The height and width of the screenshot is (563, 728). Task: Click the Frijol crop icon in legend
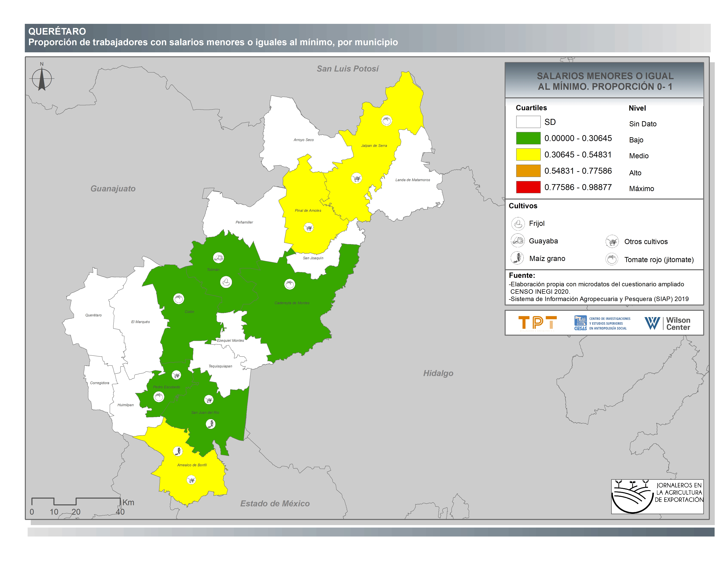click(518, 224)
